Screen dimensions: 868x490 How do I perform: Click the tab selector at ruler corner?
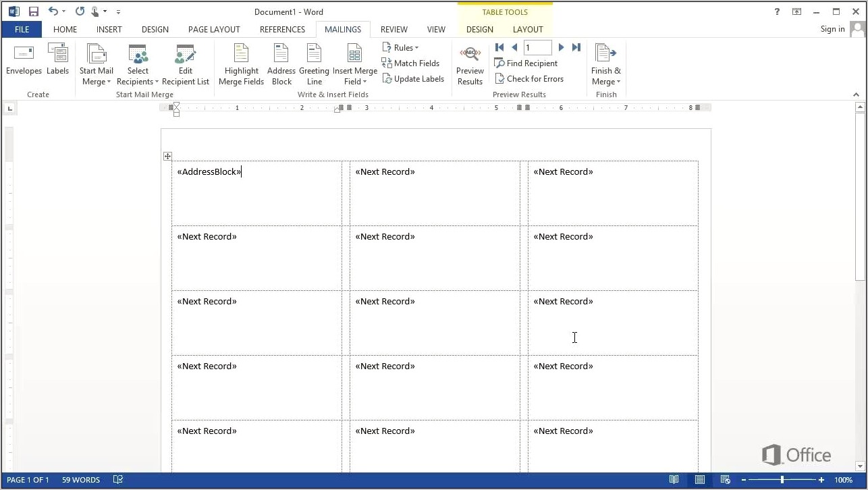point(9,108)
